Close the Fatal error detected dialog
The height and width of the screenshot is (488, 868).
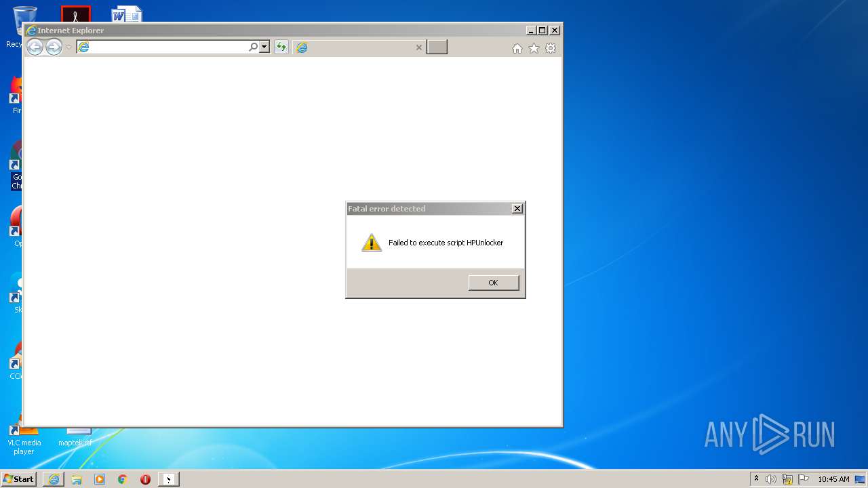(x=517, y=209)
